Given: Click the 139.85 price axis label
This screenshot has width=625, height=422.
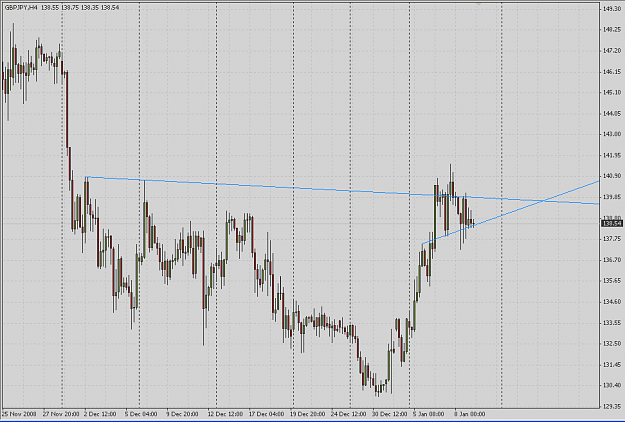Looking at the screenshot, I should (x=612, y=197).
